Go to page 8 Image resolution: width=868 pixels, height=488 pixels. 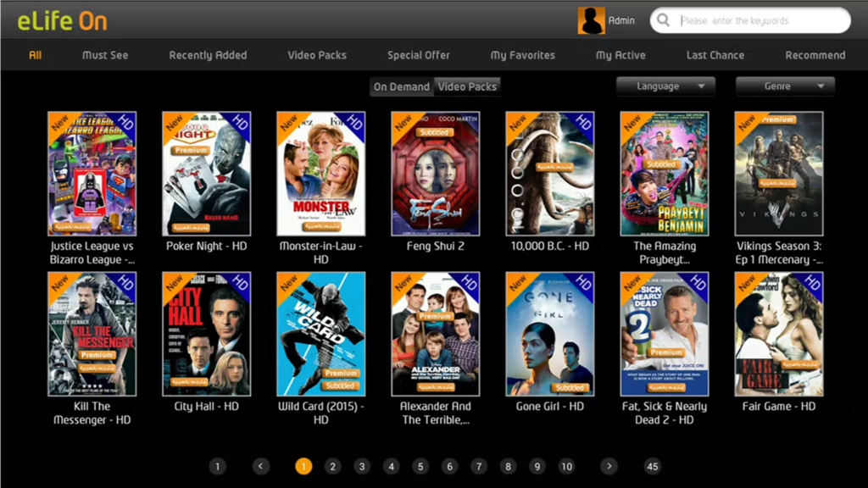pyautogui.click(x=509, y=467)
